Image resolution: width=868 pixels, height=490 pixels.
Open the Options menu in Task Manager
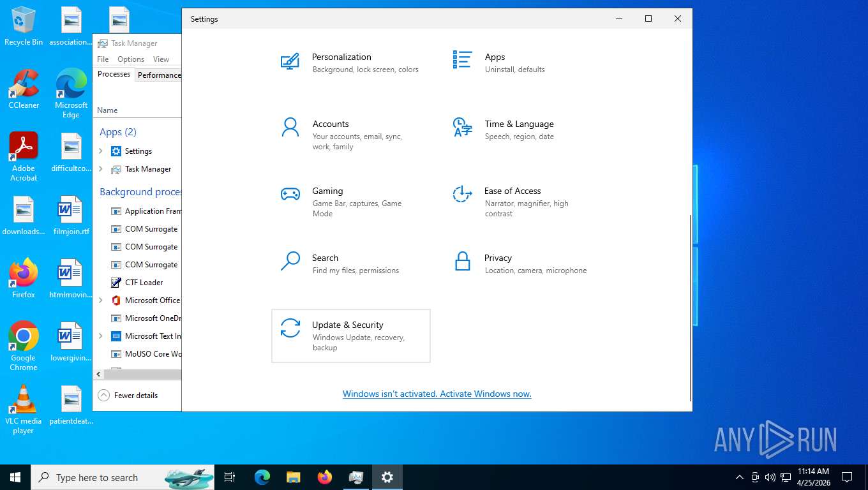pos(131,59)
